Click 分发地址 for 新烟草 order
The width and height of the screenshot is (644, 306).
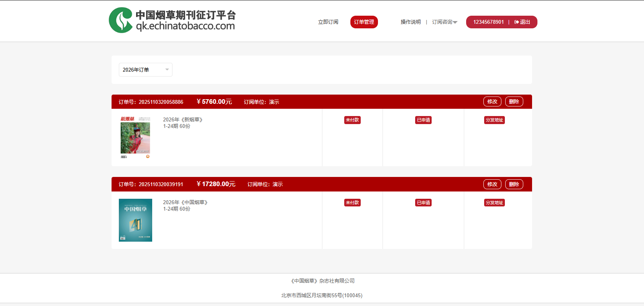[x=494, y=120]
